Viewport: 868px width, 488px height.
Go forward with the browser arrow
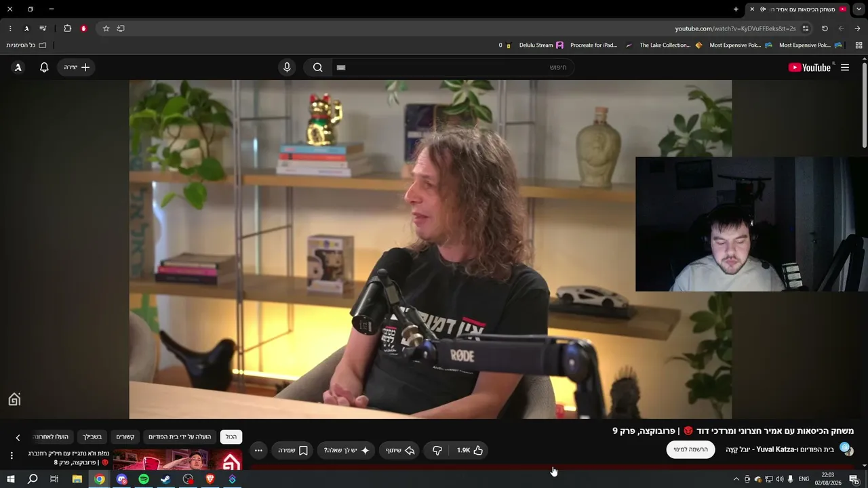pyautogui.click(x=857, y=28)
